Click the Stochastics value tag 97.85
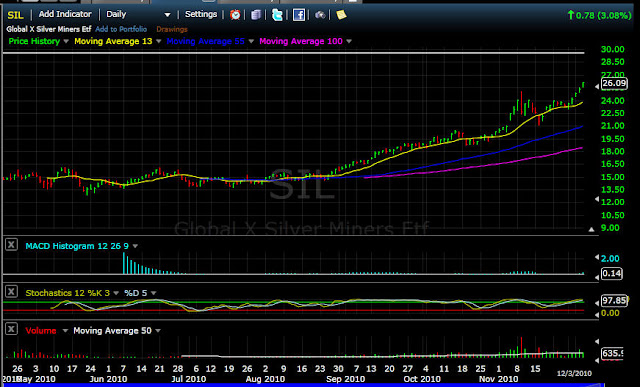This screenshot has width=640, height=387. point(614,301)
